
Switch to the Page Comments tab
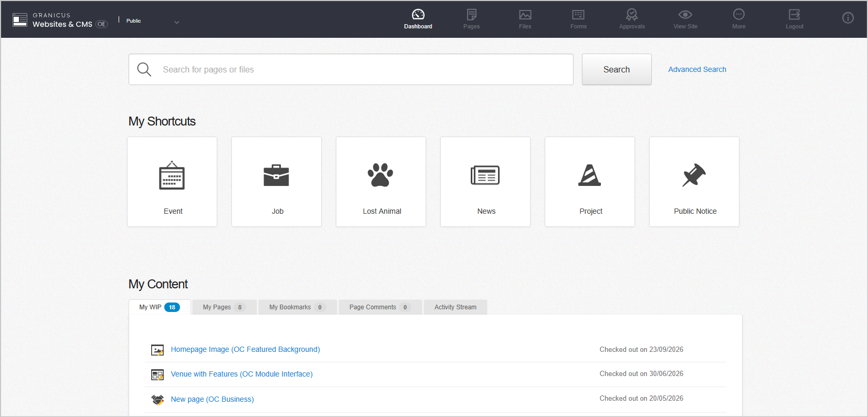[380, 307]
